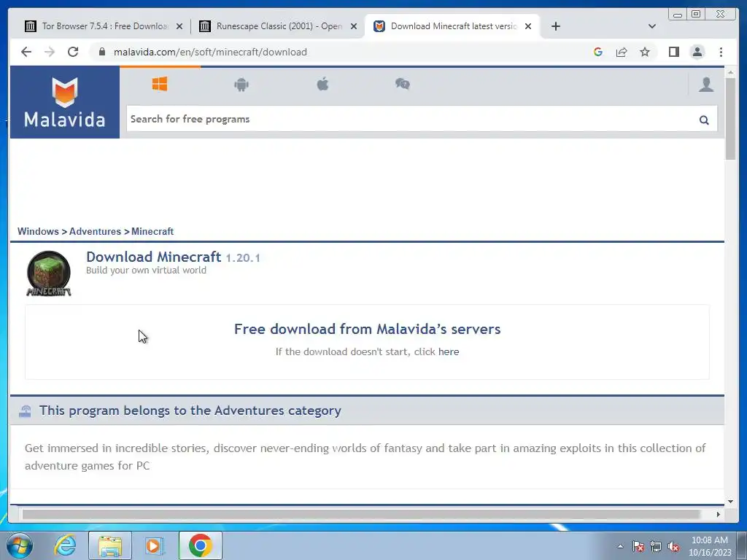The height and width of the screenshot is (560, 747).
Task: Click the Minecraft grass block icon
Action: point(49,273)
